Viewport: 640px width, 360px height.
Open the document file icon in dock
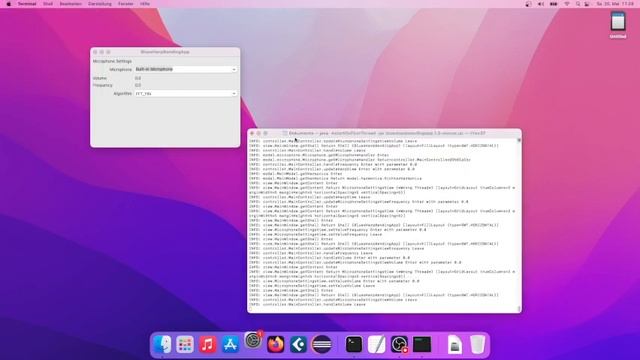(x=454, y=344)
